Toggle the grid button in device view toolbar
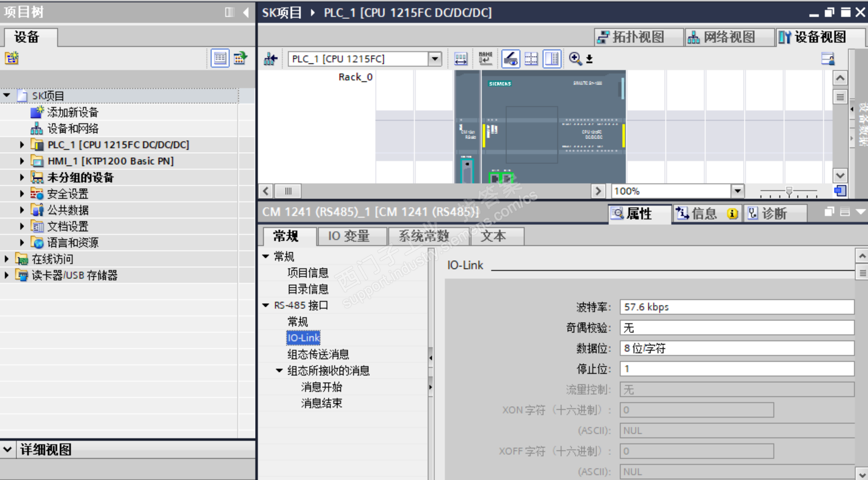 (x=531, y=58)
